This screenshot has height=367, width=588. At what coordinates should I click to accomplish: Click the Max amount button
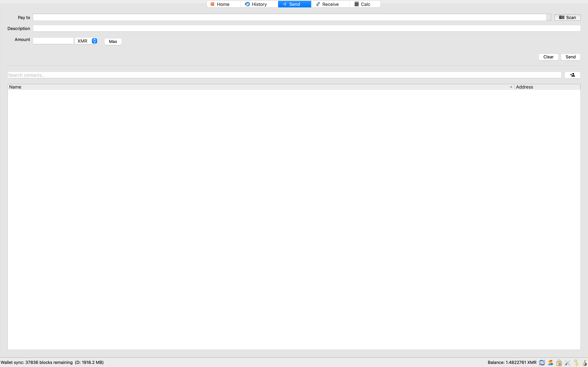[x=113, y=41]
